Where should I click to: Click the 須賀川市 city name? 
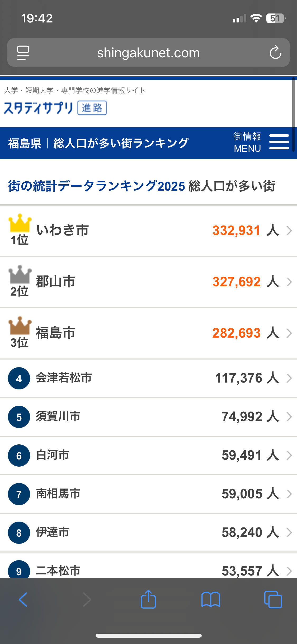point(58,416)
